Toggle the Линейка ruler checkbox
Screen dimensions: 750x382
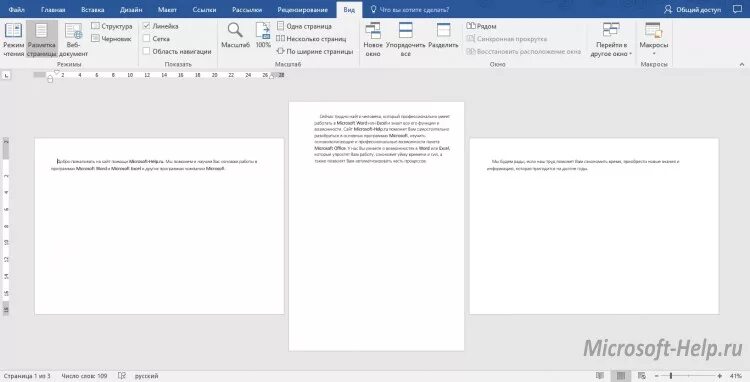[x=147, y=26]
